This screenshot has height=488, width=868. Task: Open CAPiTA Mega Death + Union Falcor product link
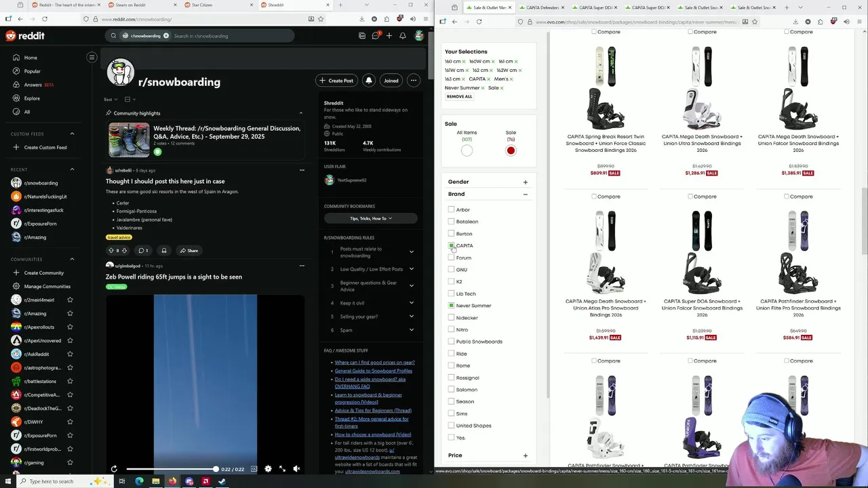[x=798, y=143]
